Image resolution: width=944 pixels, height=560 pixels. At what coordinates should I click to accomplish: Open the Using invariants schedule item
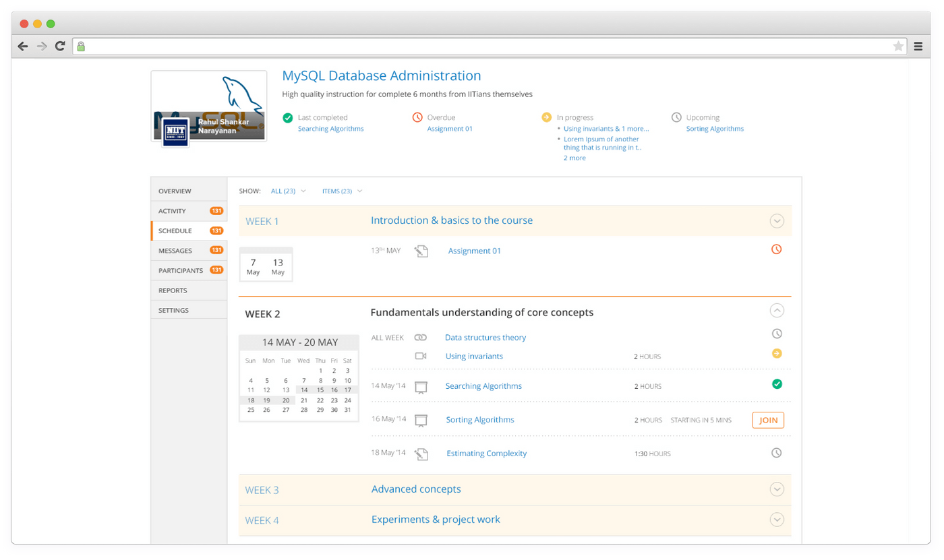click(x=474, y=356)
